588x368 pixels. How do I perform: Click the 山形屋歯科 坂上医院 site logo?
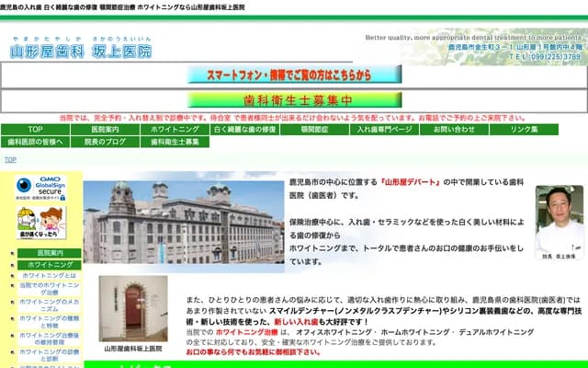(x=81, y=48)
